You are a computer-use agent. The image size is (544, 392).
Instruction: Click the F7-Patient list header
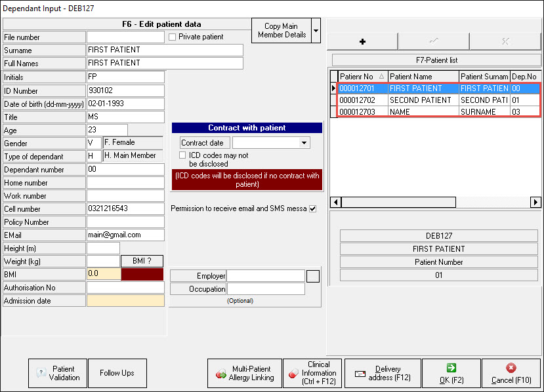click(436, 60)
